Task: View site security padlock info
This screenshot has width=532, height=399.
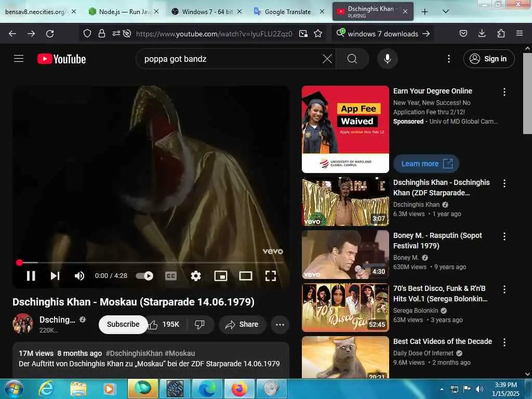Action: 101,34
